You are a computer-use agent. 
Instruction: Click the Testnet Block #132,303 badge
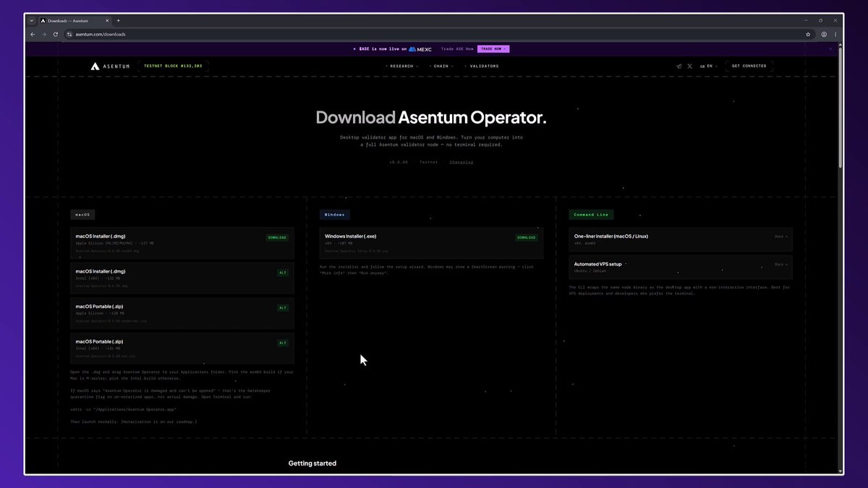(174, 66)
